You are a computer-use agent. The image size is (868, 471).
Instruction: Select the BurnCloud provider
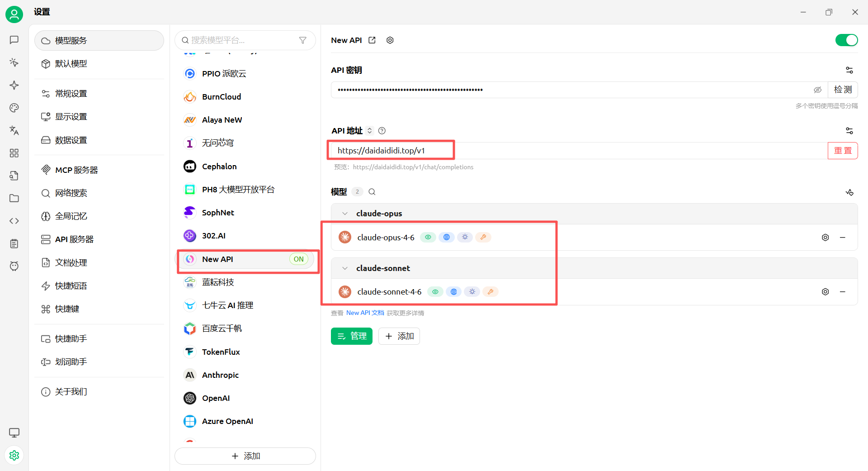(x=245, y=97)
